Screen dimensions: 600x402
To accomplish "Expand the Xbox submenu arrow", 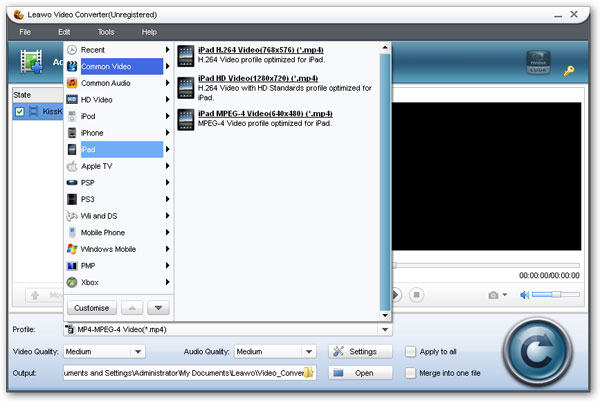I will click(x=168, y=282).
